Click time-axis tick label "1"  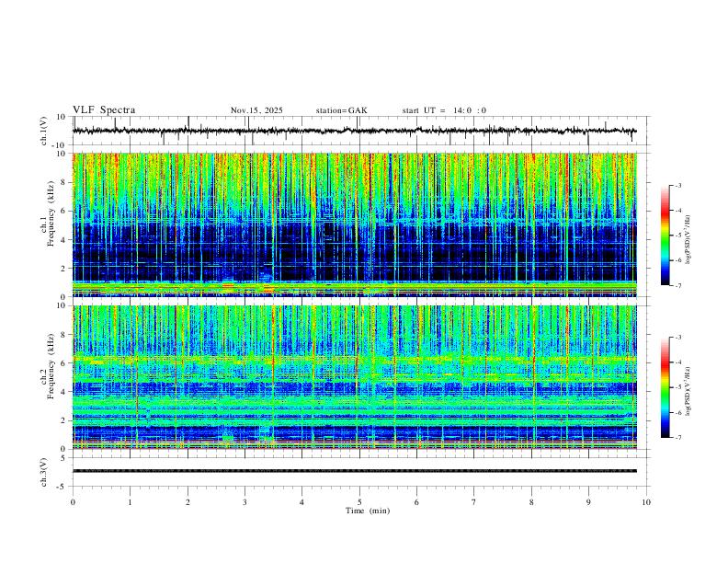point(130,502)
